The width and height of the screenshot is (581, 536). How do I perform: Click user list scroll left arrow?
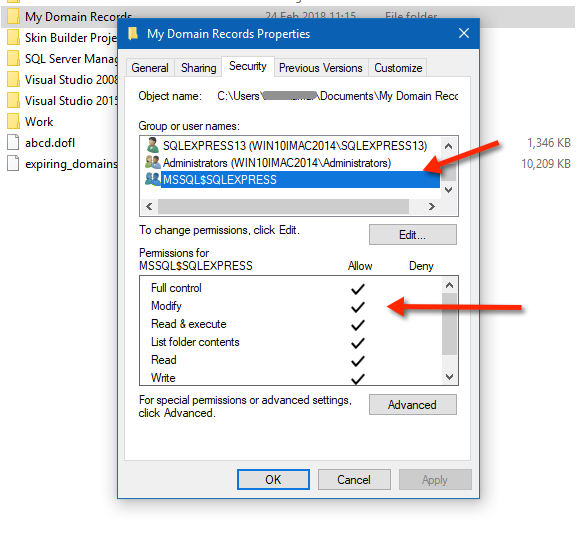(149, 206)
